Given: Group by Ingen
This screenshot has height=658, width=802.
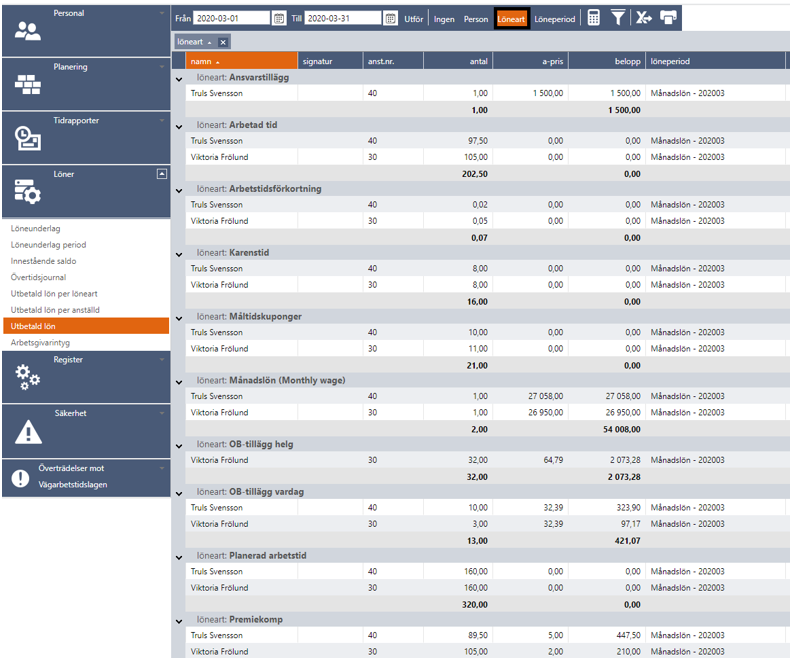Looking at the screenshot, I should tap(444, 19).
